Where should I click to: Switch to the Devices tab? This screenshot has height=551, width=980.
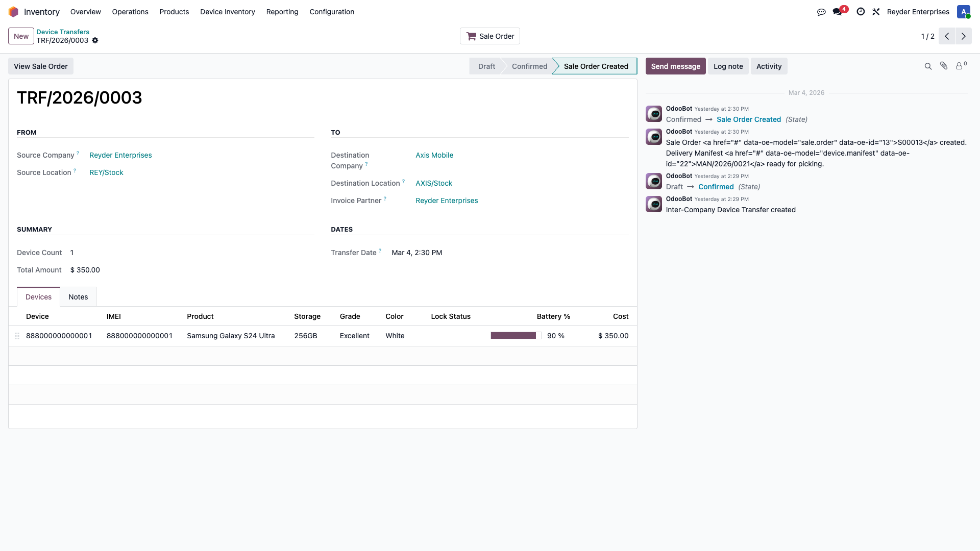pyautogui.click(x=38, y=297)
